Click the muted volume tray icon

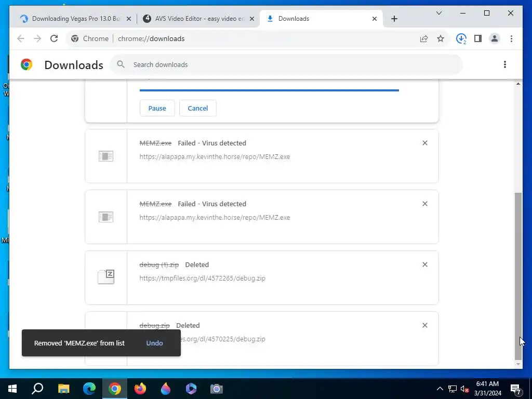[465, 389]
